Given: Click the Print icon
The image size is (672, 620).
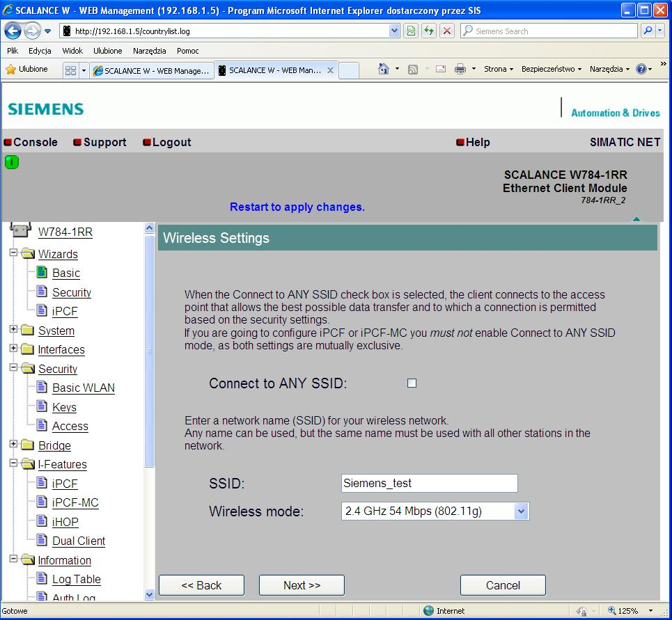Looking at the screenshot, I should pos(460,69).
